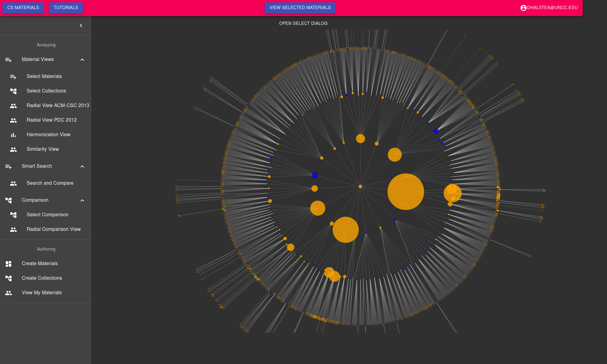Click the Select Collections tree icon
The height and width of the screenshot is (364, 607).
[x=13, y=91]
